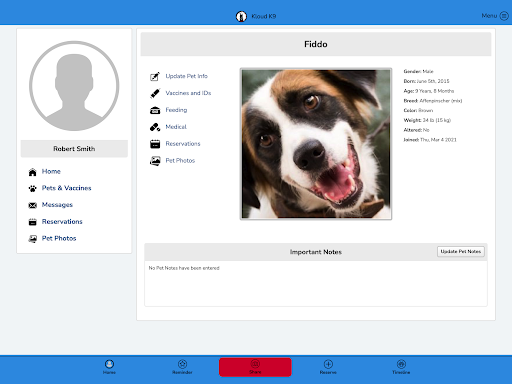This screenshot has width=512, height=384.
Task: Click the Vaccines and IDs syringe icon
Action: [155, 93]
